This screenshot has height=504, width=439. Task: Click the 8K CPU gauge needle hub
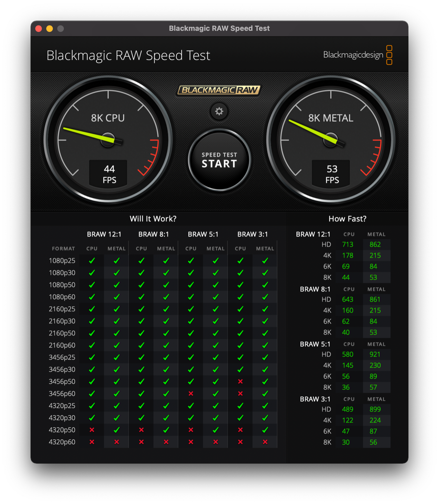pyautogui.click(x=108, y=140)
